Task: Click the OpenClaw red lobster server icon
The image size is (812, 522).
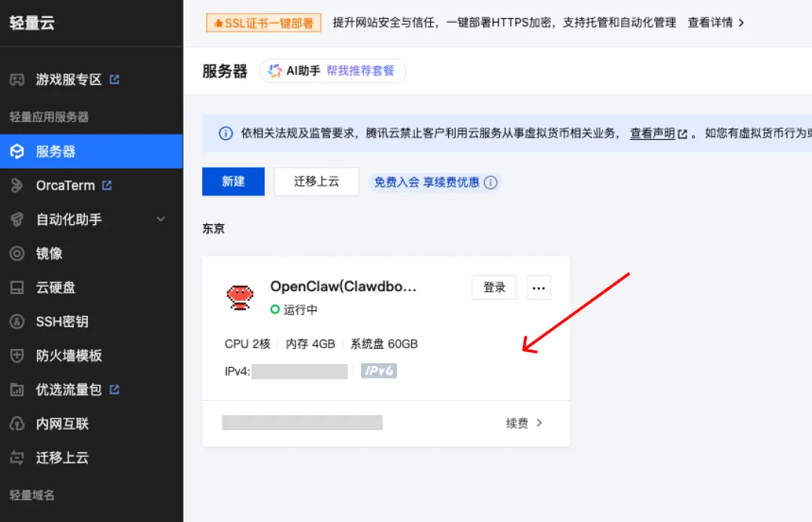Action: (x=240, y=297)
